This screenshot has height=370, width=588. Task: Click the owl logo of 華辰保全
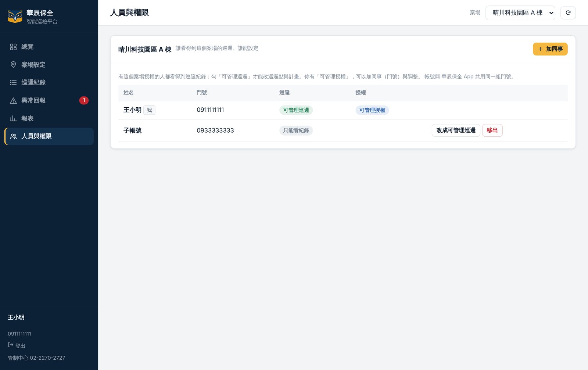15,17
